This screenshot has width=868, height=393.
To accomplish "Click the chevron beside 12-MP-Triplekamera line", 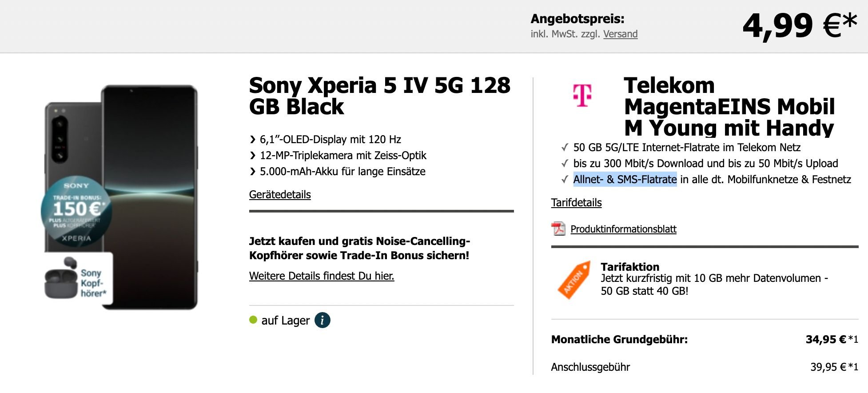I will (x=253, y=156).
